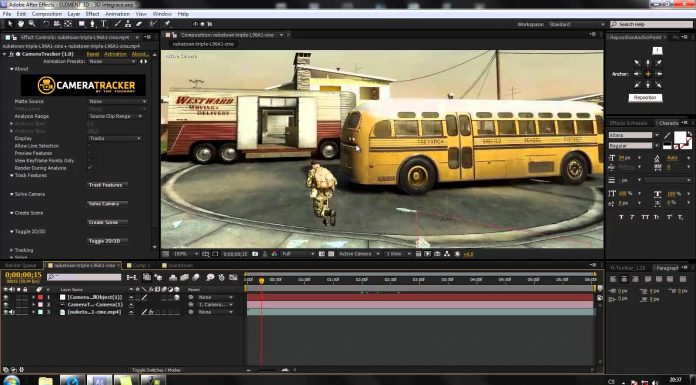Select the Rectangle shape tool

tap(82, 24)
